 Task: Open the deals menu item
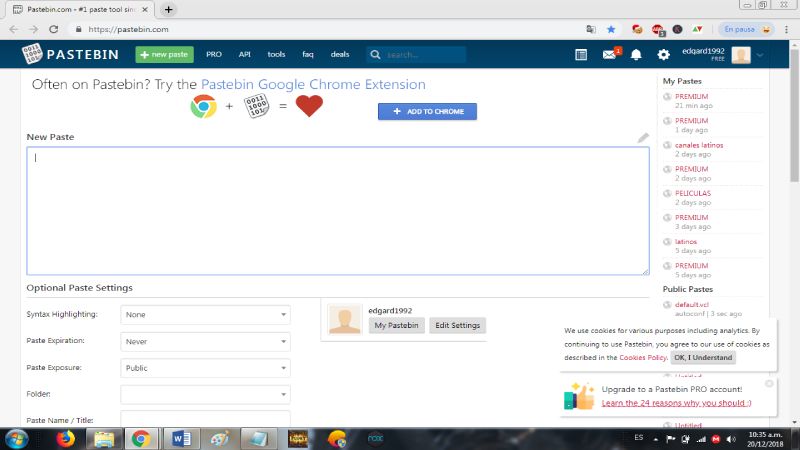(340, 54)
